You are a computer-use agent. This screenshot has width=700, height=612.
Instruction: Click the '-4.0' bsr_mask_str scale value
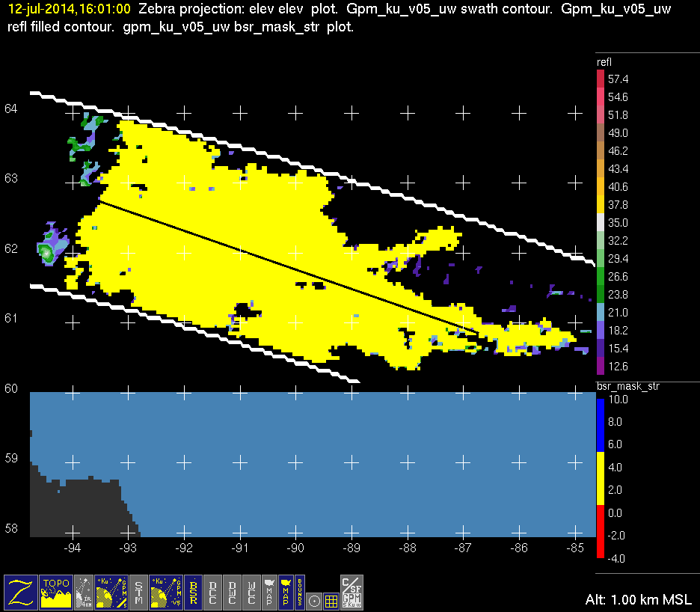616,558
